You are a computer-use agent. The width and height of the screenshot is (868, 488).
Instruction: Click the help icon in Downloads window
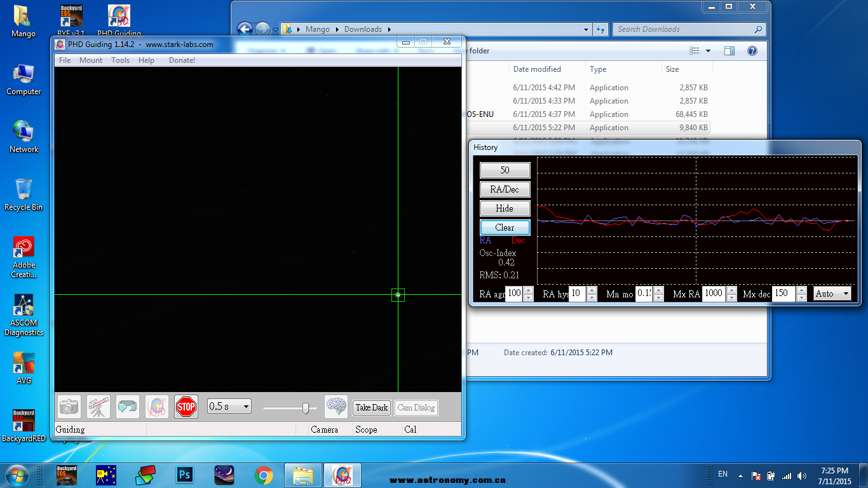click(x=752, y=51)
